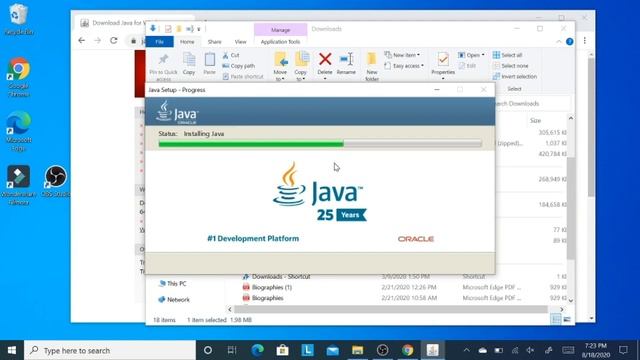Open the File tab in Explorer
Image resolution: width=640 pixels, height=360 pixels.
pyautogui.click(x=159, y=42)
